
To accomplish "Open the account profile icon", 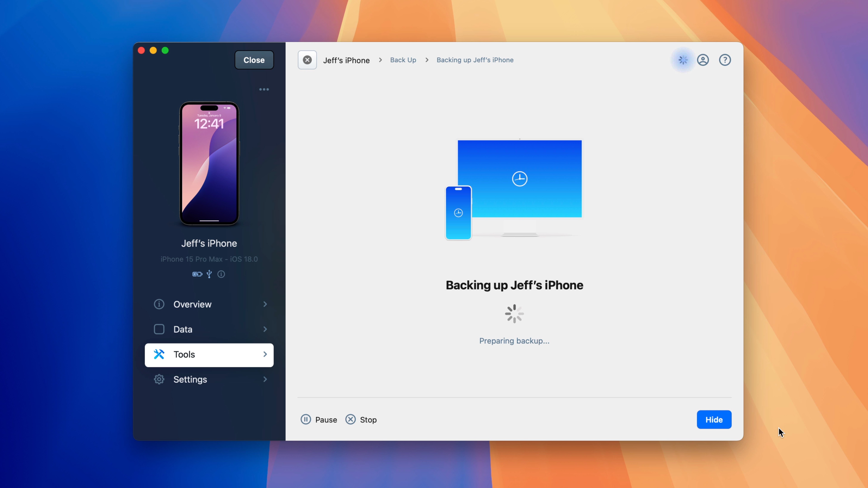I will tap(703, 60).
